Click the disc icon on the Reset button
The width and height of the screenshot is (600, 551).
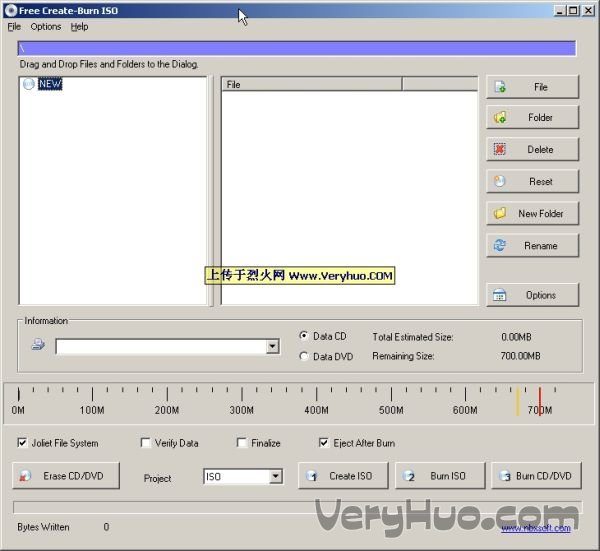pyautogui.click(x=500, y=181)
